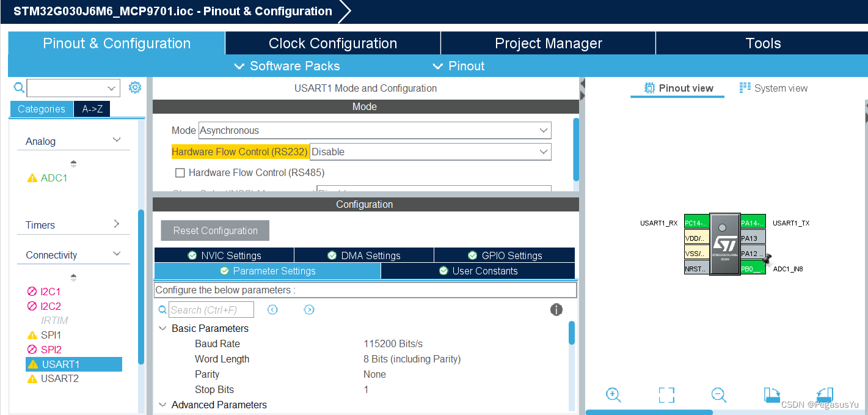
Task: Open the Tools tab
Action: [762, 43]
